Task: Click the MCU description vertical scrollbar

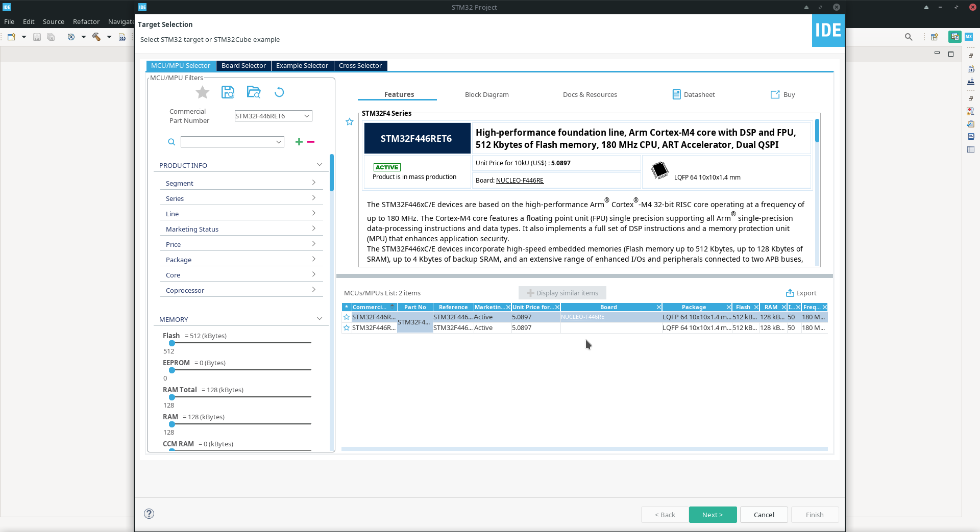Action: [817, 131]
